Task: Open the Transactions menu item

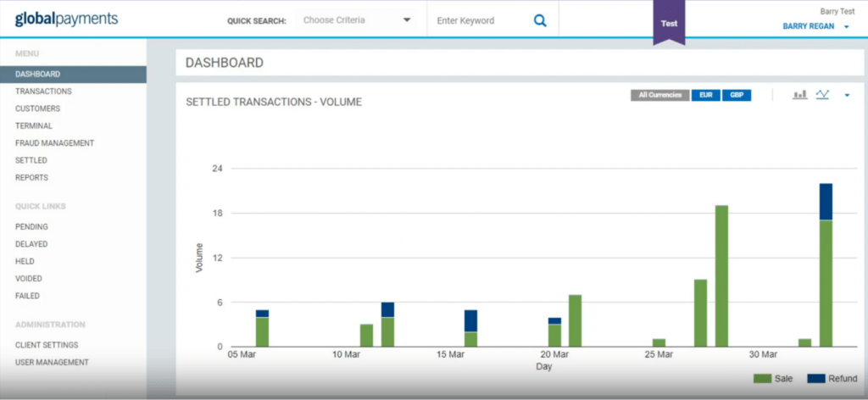Action: [44, 92]
